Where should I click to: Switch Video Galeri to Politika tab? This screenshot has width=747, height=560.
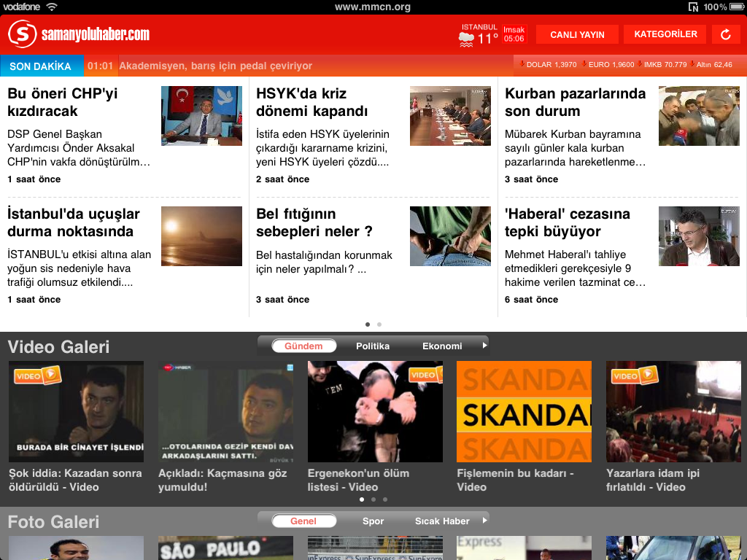[373, 346]
